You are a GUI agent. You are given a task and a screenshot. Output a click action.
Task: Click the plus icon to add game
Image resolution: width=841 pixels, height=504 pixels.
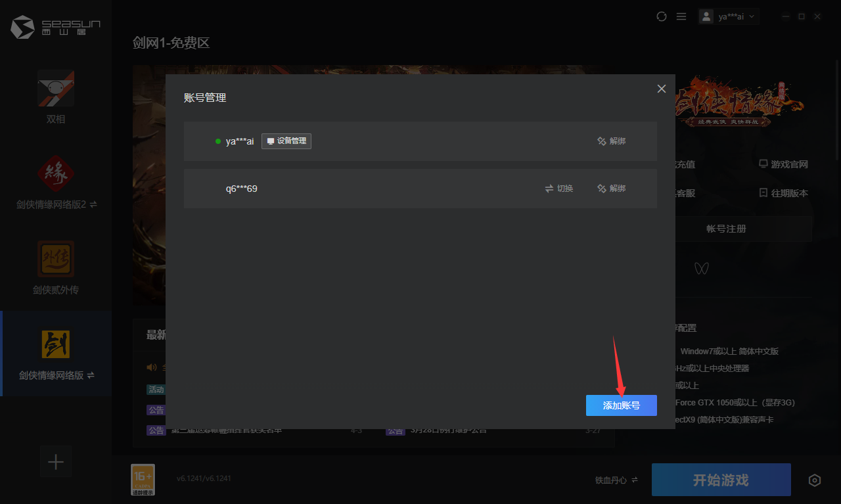56,461
